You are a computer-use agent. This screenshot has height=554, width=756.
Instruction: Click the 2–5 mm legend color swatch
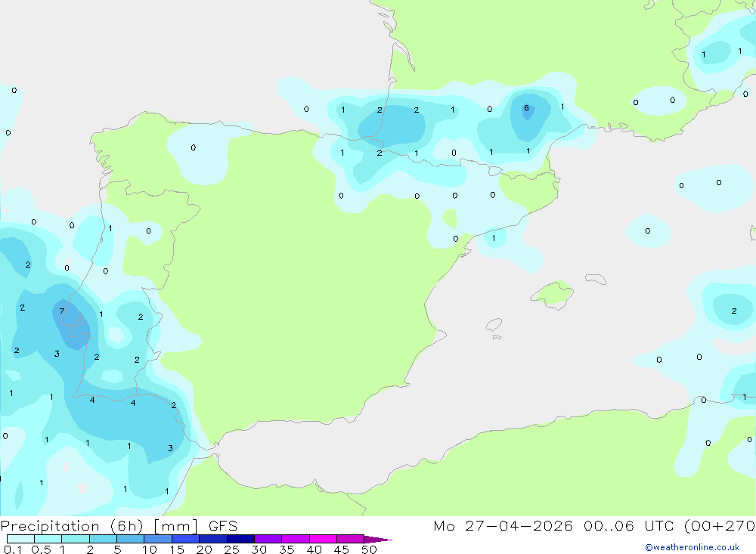pyautogui.click(x=103, y=539)
